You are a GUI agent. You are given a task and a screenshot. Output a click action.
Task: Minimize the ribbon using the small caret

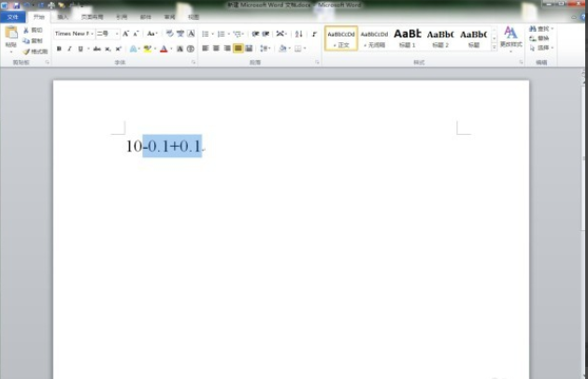574,17
